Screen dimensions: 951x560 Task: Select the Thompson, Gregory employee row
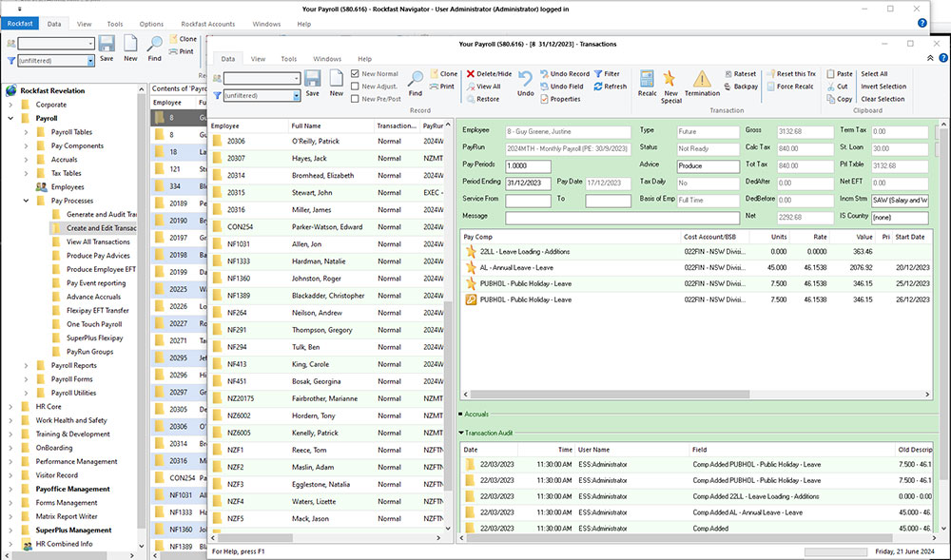click(x=327, y=330)
